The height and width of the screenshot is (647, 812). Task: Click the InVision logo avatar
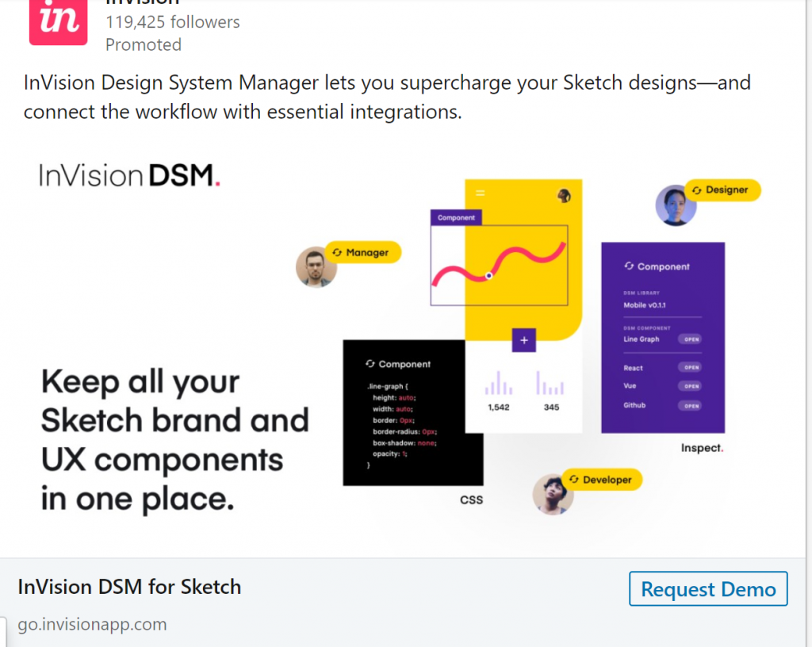pyautogui.click(x=59, y=22)
